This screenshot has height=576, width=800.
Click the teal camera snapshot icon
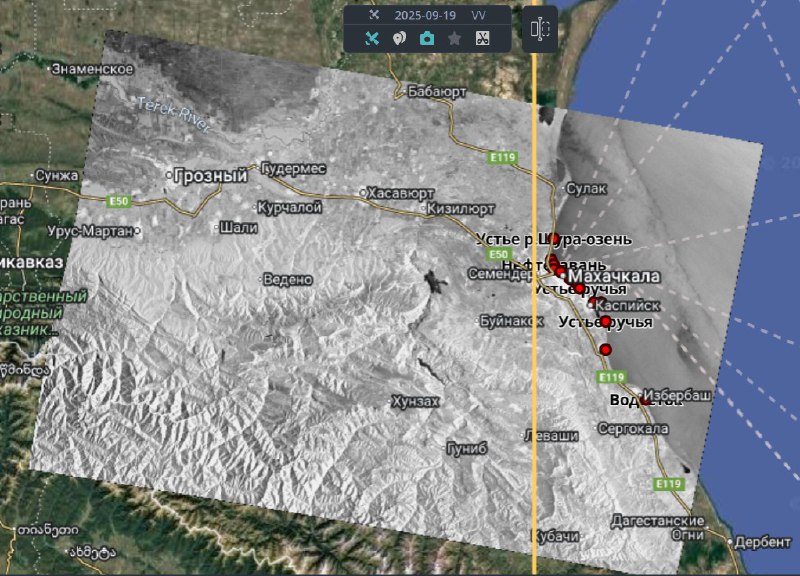427,39
